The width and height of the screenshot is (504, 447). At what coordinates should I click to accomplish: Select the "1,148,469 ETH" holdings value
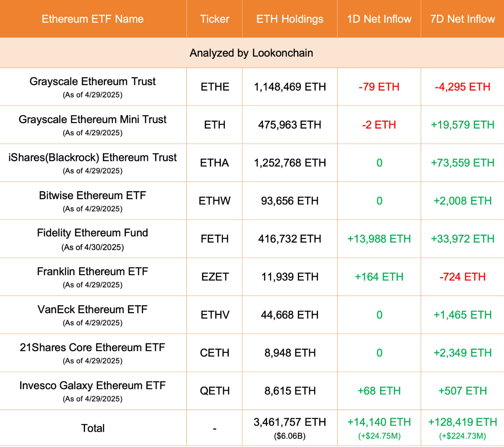pos(290,87)
